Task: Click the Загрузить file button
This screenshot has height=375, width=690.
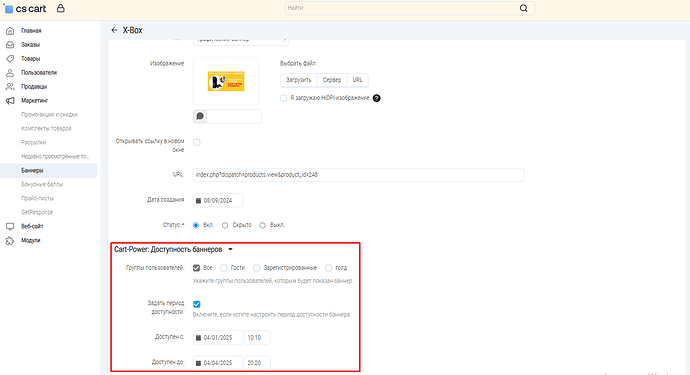Action: tap(299, 80)
